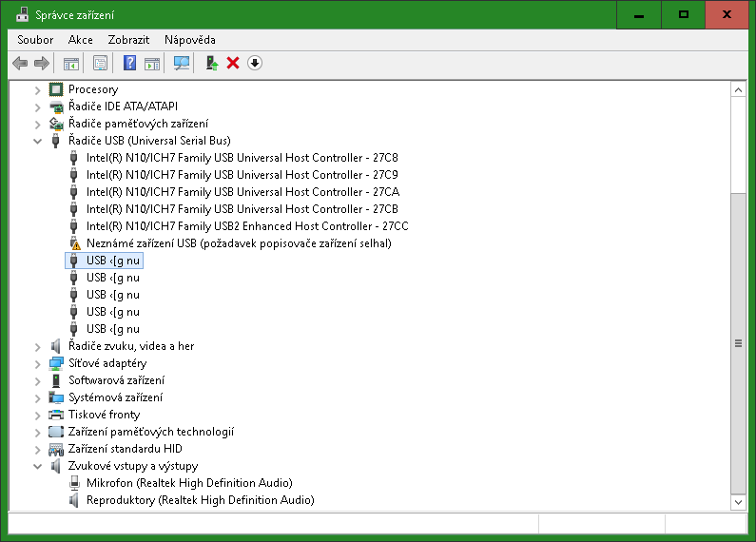Minimize the Správce zařízení window
The image size is (756, 542).
639,15
